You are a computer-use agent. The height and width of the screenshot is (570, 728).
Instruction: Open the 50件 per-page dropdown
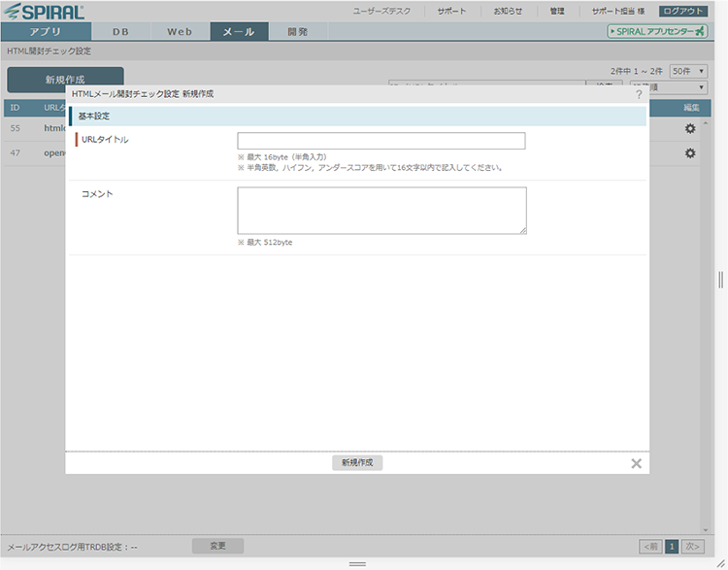688,72
